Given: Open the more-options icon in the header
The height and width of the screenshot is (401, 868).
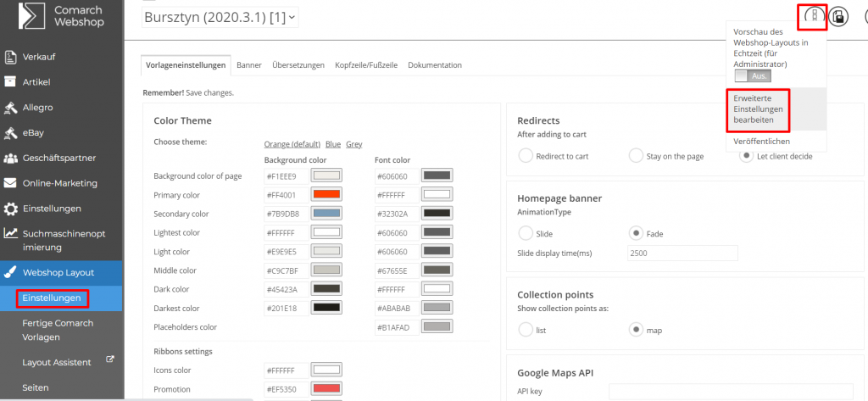Looking at the screenshot, I should click(x=814, y=17).
